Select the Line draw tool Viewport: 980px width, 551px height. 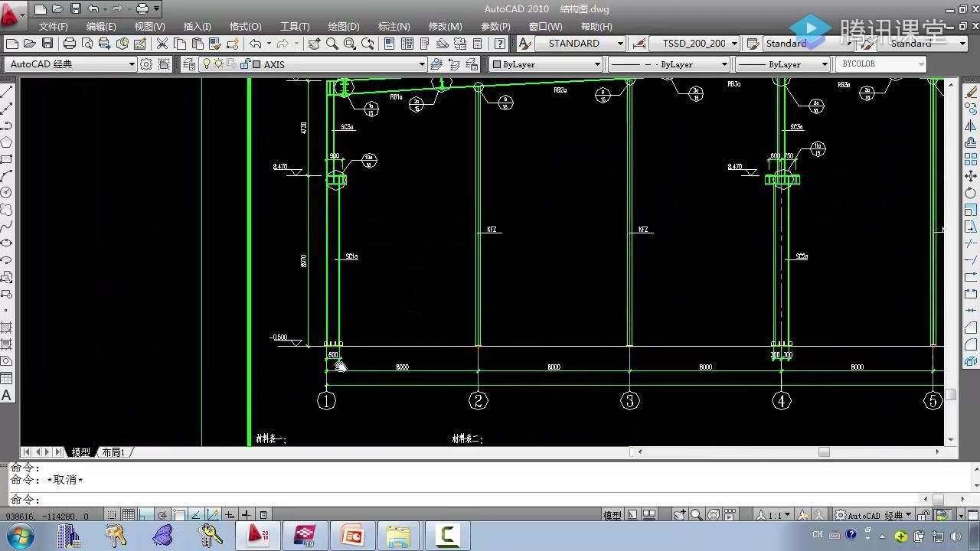[x=7, y=91]
